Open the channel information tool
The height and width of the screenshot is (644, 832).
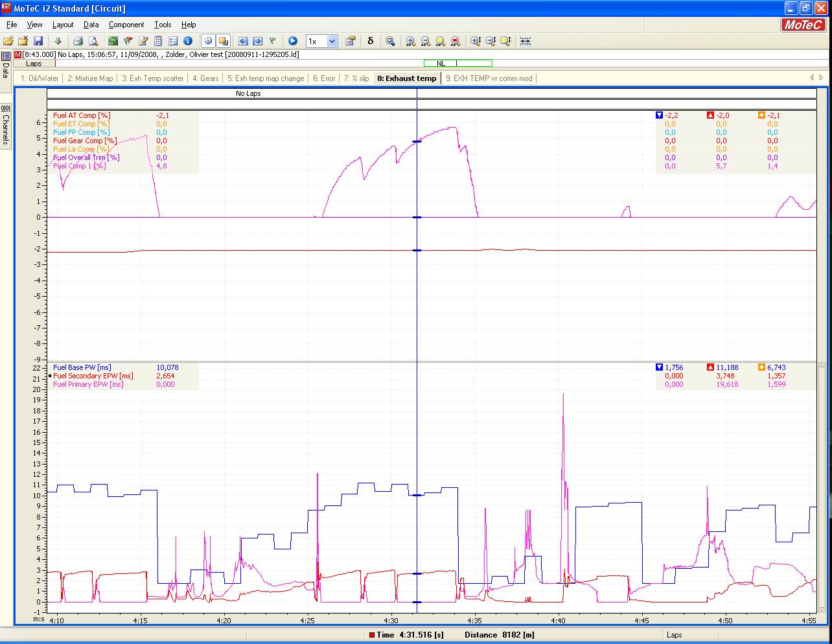coord(188,41)
